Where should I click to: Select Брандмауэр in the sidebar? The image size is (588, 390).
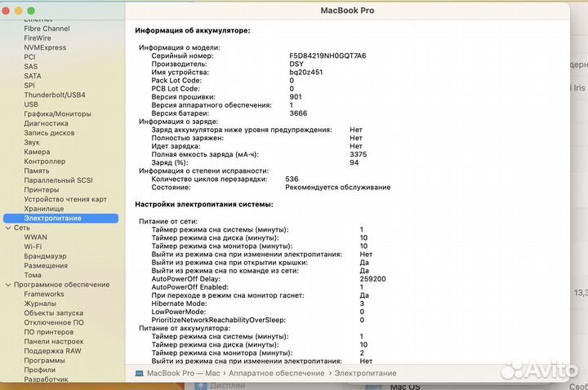(x=47, y=256)
